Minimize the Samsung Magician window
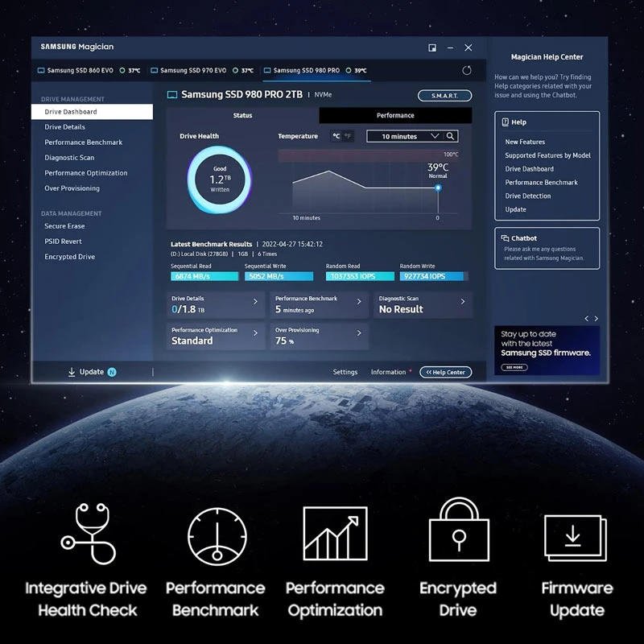The width and height of the screenshot is (644, 644). pyautogui.click(x=451, y=47)
